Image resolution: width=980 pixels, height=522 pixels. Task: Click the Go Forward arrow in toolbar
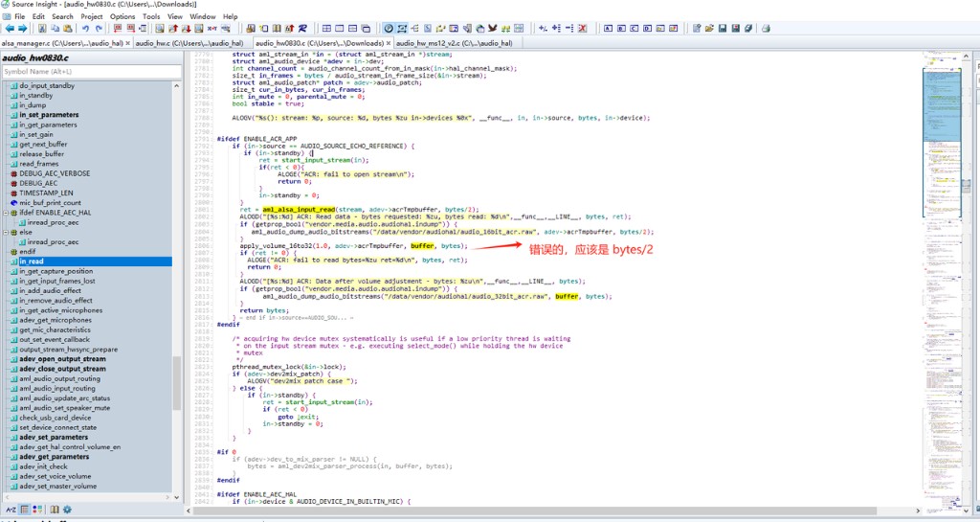click(23, 28)
